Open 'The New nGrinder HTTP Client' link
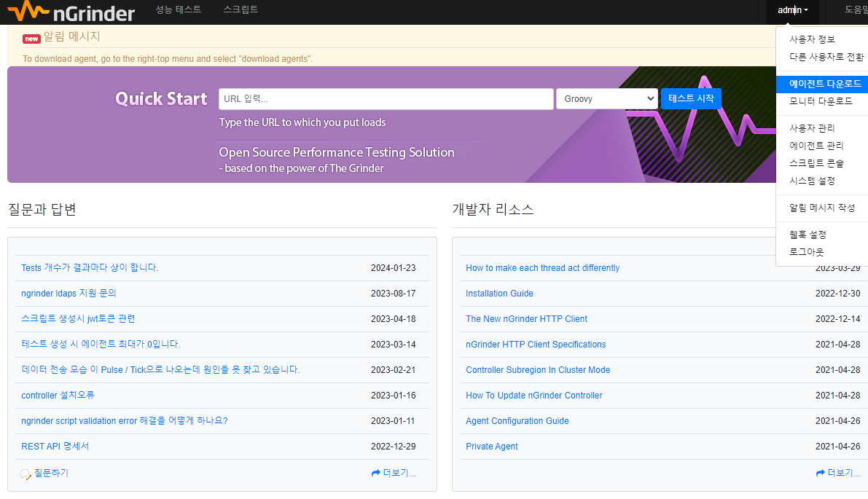Viewport: 868px width, 499px height. click(526, 318)
